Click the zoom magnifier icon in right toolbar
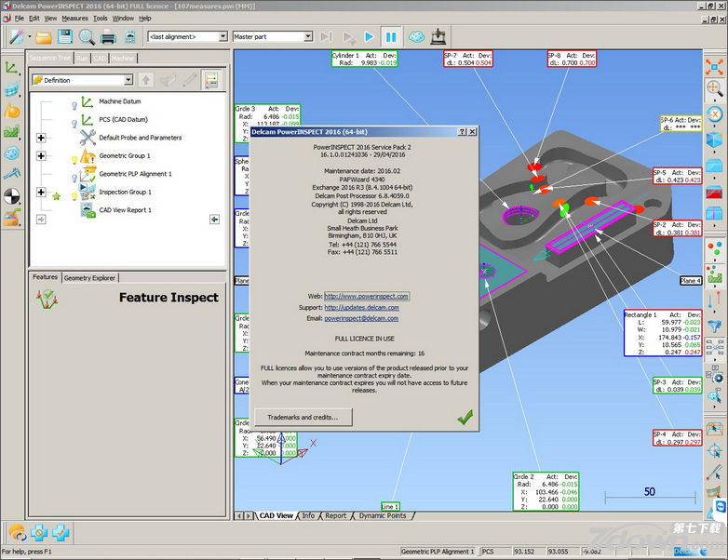728x560 pixels. pyautogui.click(x=715, y=88)
